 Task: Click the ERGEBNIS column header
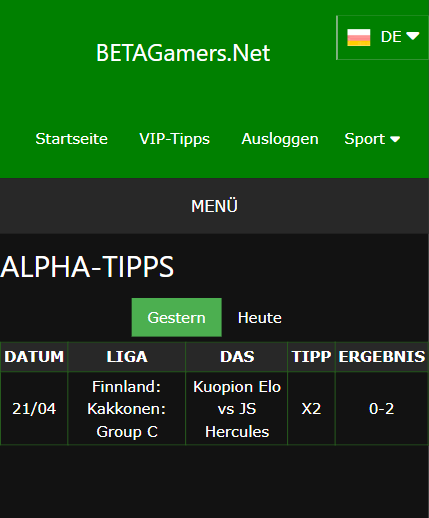tap(382, 357)
